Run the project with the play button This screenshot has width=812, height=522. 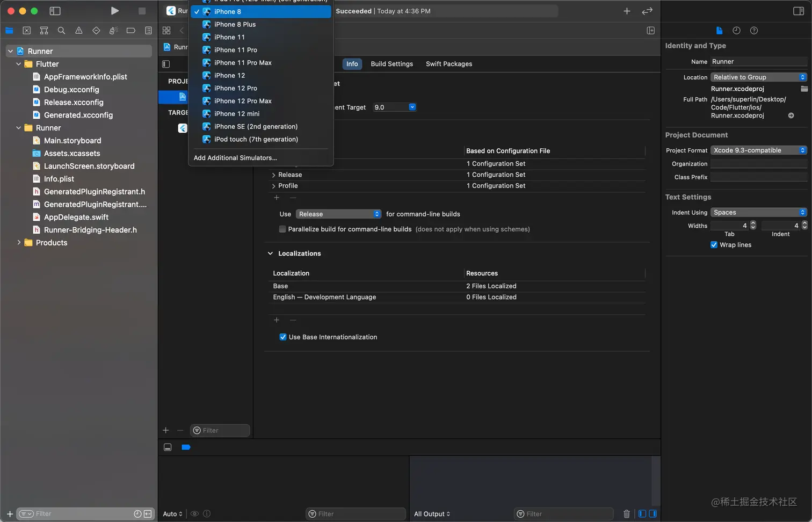tap(114, 11)
